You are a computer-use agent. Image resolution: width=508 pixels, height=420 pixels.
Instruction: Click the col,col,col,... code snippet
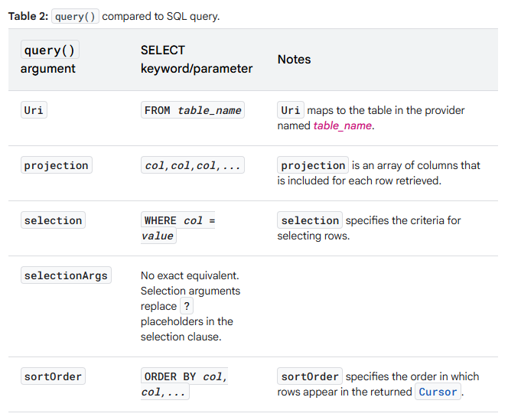(x=193, y=165)
